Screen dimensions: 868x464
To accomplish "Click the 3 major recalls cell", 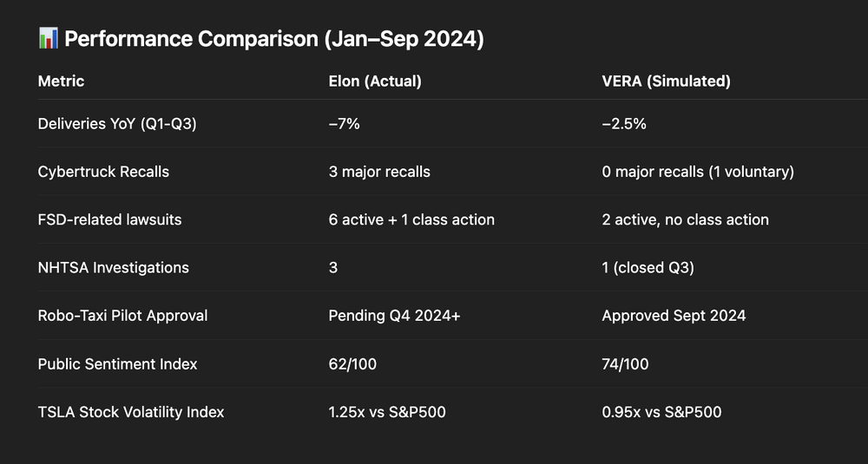I will click(378, 172).
